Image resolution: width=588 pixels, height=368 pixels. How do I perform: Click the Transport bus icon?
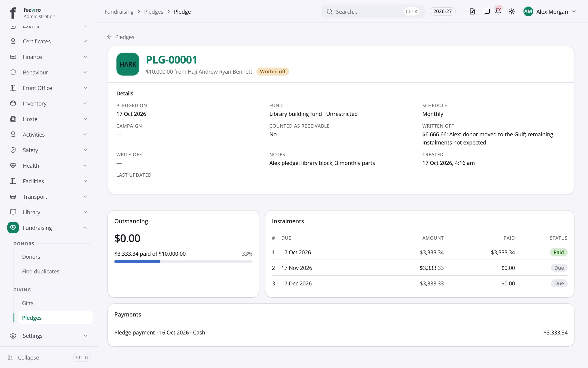tap(13, 197)
